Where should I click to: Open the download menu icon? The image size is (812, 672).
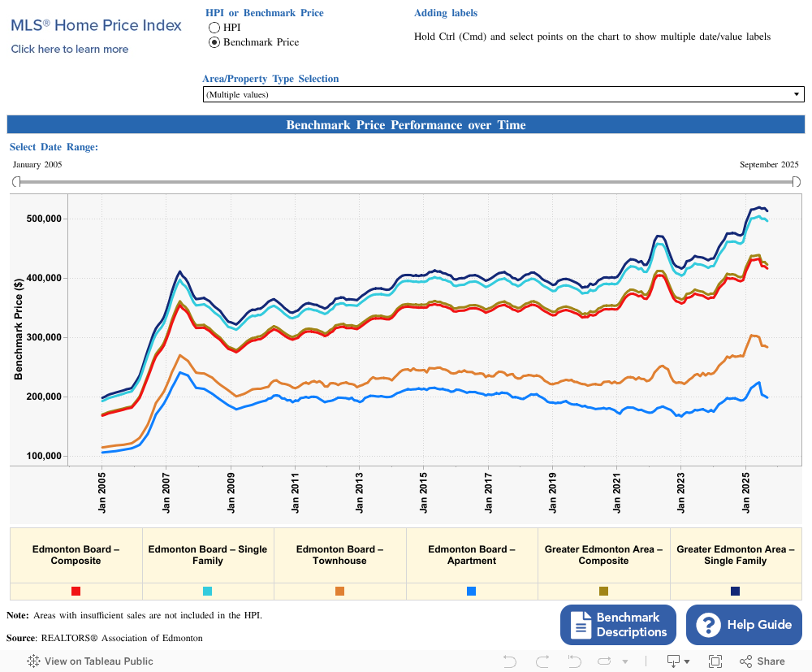677,661
